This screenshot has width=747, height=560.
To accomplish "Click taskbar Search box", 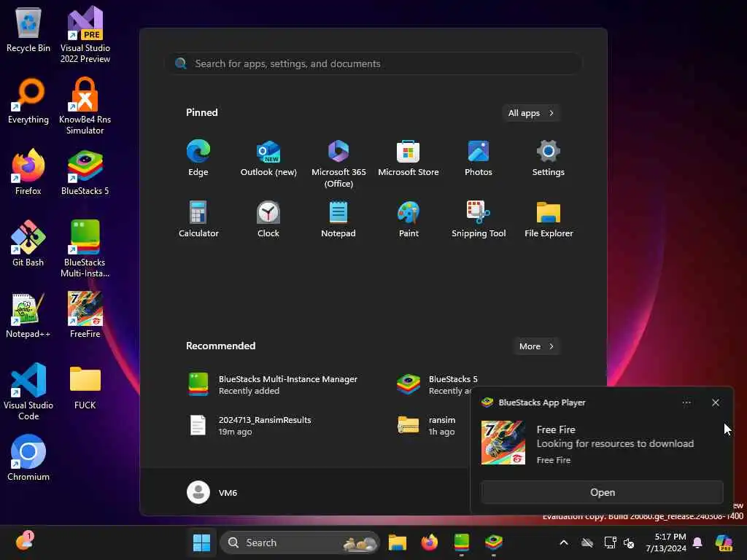I will point(300,542).
